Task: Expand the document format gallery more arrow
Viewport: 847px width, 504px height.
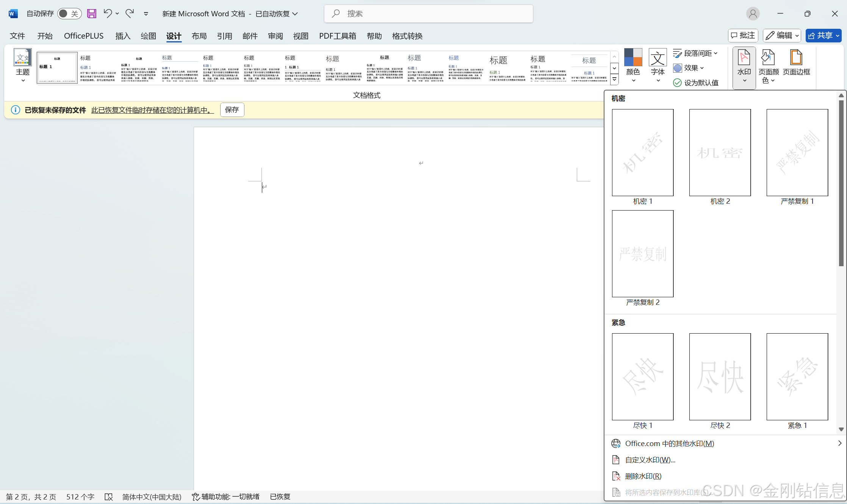Action: pos(615,80)
